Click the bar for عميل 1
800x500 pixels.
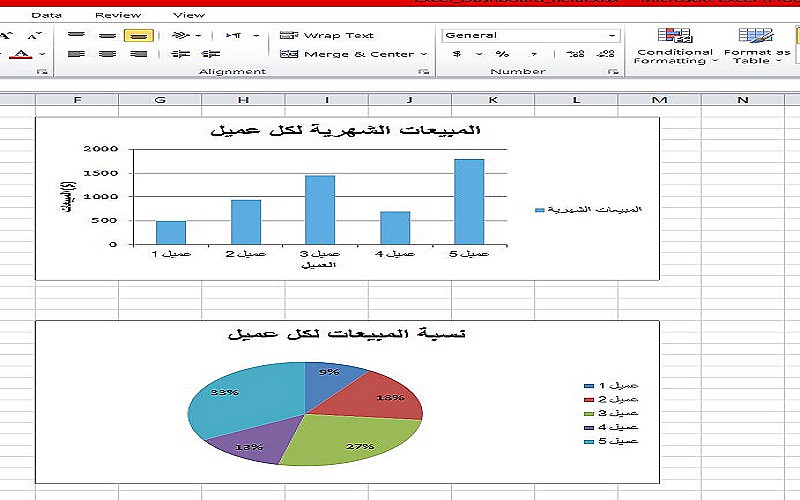(x=171, y=233)
